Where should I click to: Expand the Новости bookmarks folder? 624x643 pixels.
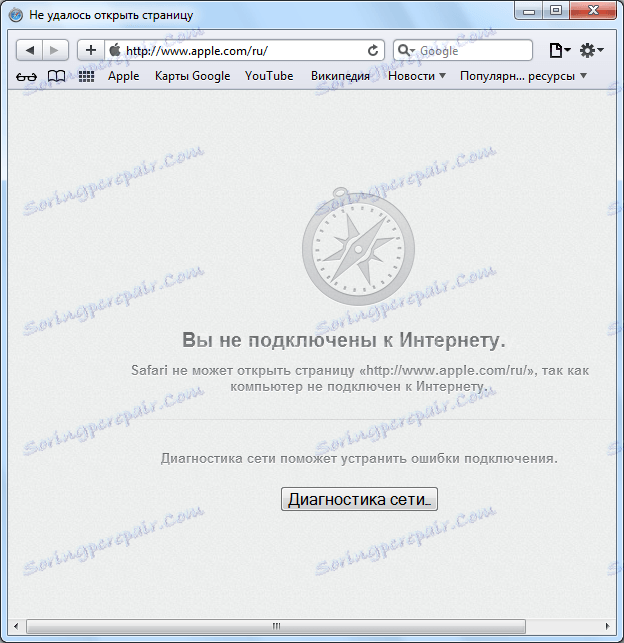417,76
